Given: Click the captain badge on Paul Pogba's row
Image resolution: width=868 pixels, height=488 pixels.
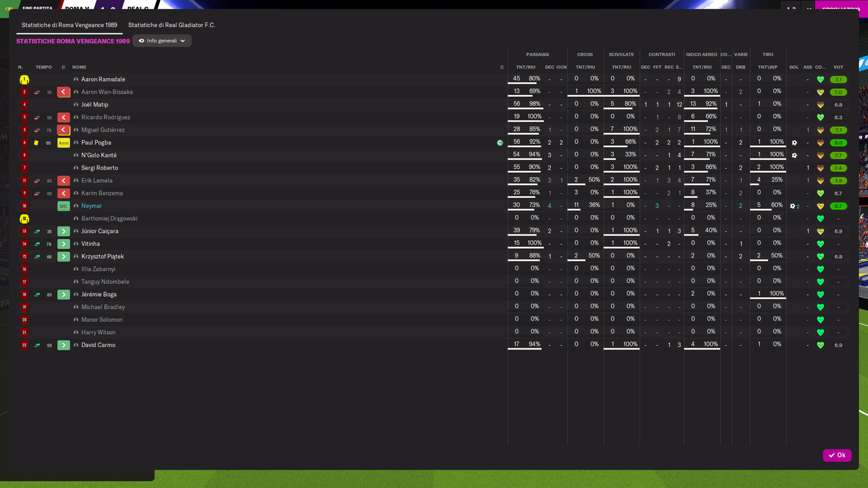Looking at the screenshot, I should [x=500, y=143].
